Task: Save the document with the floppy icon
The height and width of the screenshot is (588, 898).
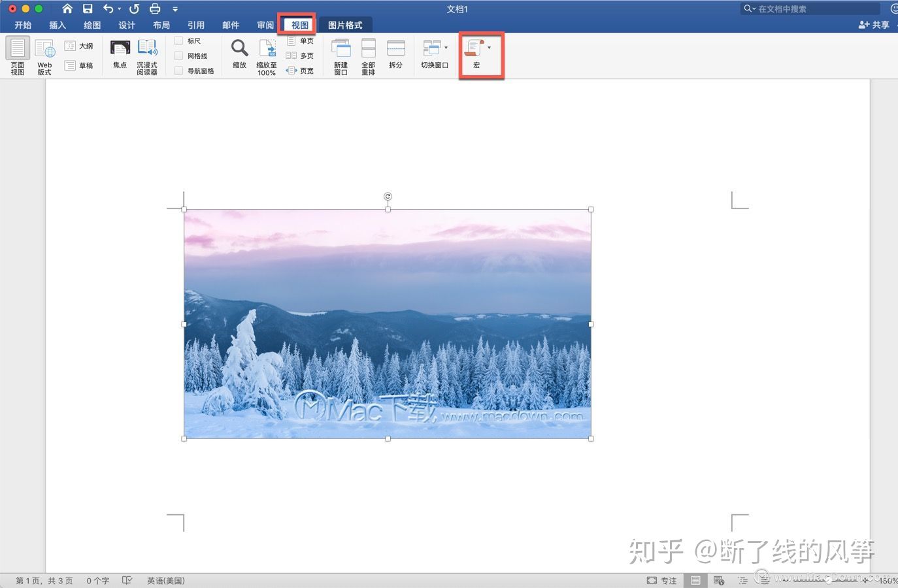Action: coord(88,8)
